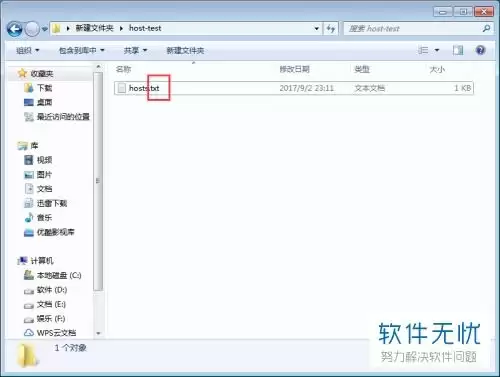The height and width of the screenshot is (377, 500).
Task: Expand the address bar history dropdown
Action: pos(317,29)
